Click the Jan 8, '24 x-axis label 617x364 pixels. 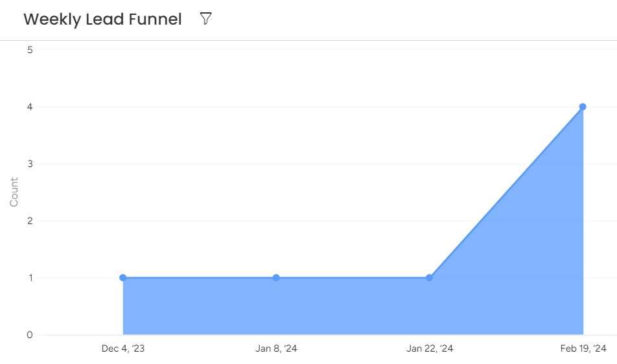(276, 348)
